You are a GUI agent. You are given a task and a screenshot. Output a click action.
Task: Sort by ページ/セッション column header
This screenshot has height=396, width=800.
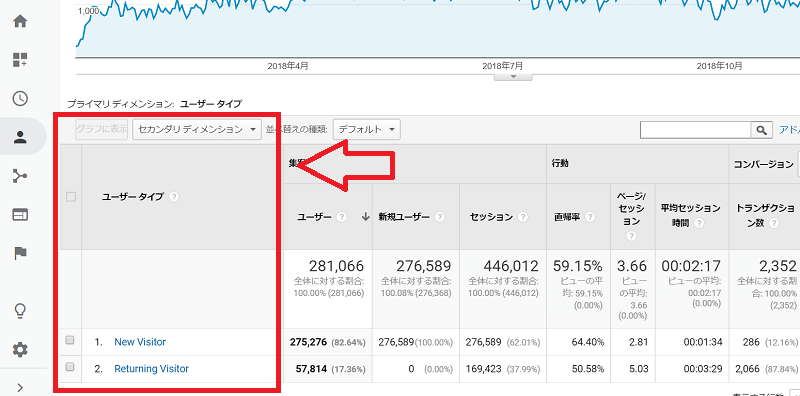point(632,209)
